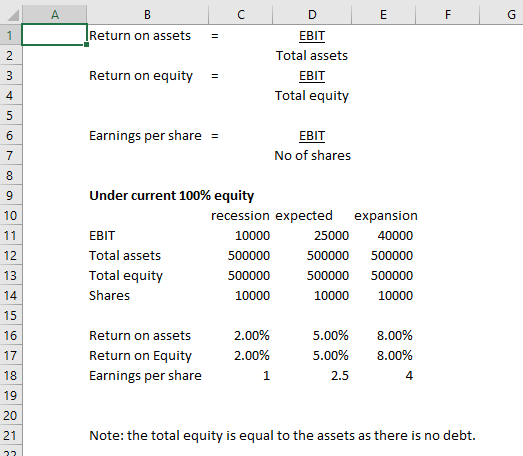Click expansion EBIT value 40000

(x=395, y=236)
